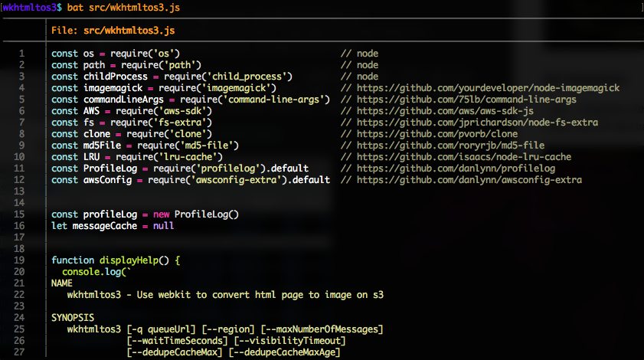644x360 pixels.
Task: Click the aws/aws-sdk-js GitHub URL
Action: click(445, 111)
